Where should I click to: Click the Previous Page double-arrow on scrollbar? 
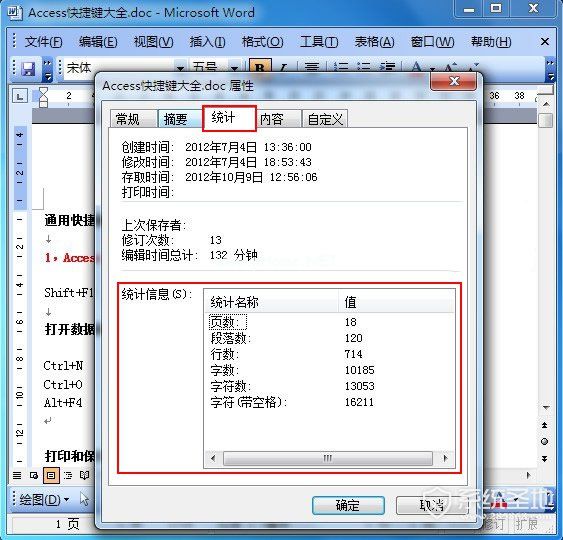(x=545, y=425)
